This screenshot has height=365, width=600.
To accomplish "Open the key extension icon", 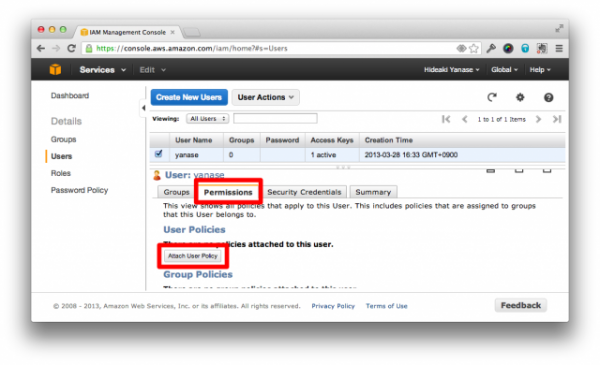I will pyautogui.click(x=491, y=48).
